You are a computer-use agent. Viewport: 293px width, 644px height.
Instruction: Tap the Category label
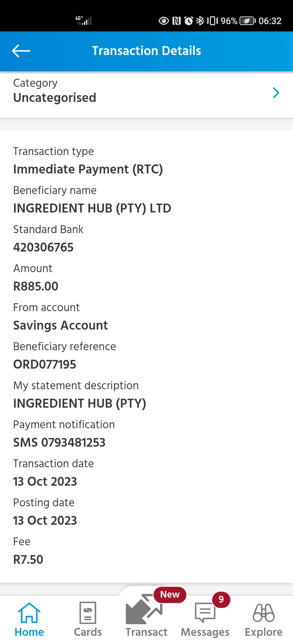click(x=35, y=83)
